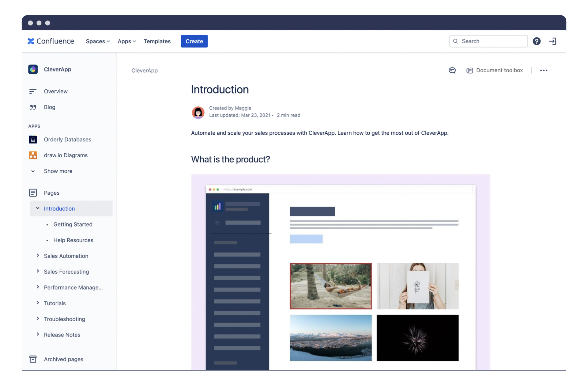Open Blog in the sidebar
This screenshot has height=385, width=588.
(50, 107)
